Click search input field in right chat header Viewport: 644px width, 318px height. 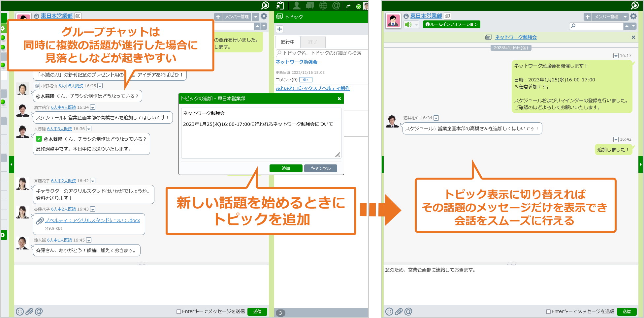click(596, 26)
